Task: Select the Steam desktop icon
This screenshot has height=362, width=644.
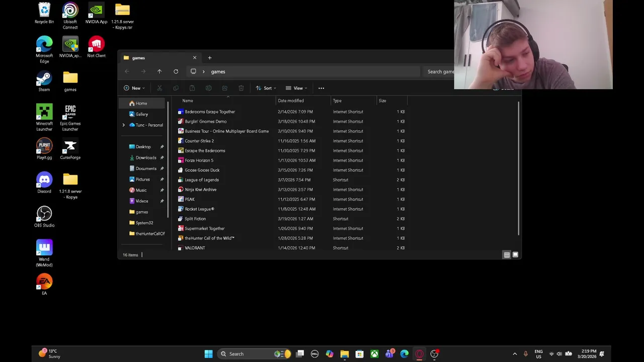Action: [x=44, y=81]
